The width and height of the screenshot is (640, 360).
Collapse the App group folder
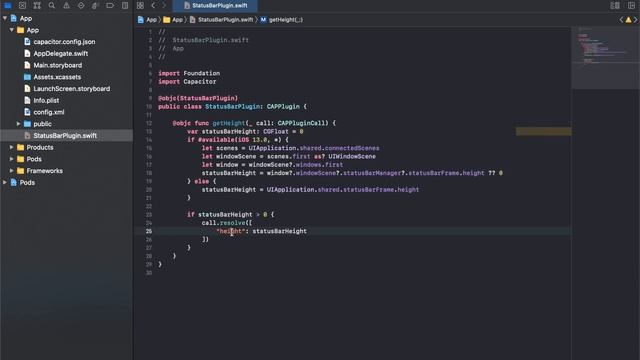pos(12,30)
